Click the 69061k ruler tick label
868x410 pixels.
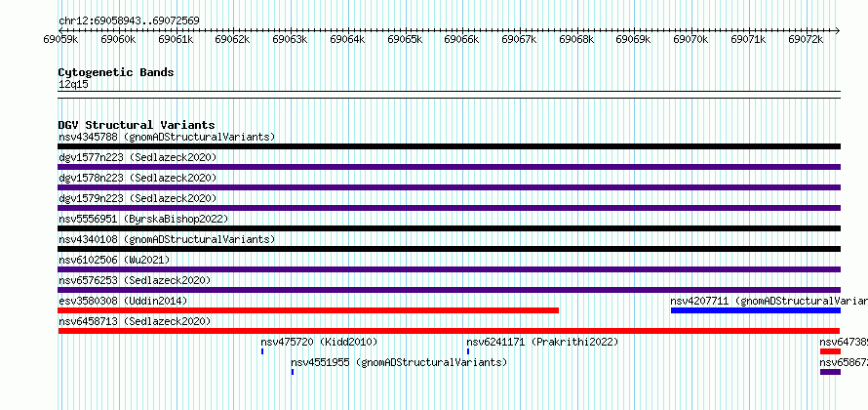pyautogui.click(x=176, y=39)
